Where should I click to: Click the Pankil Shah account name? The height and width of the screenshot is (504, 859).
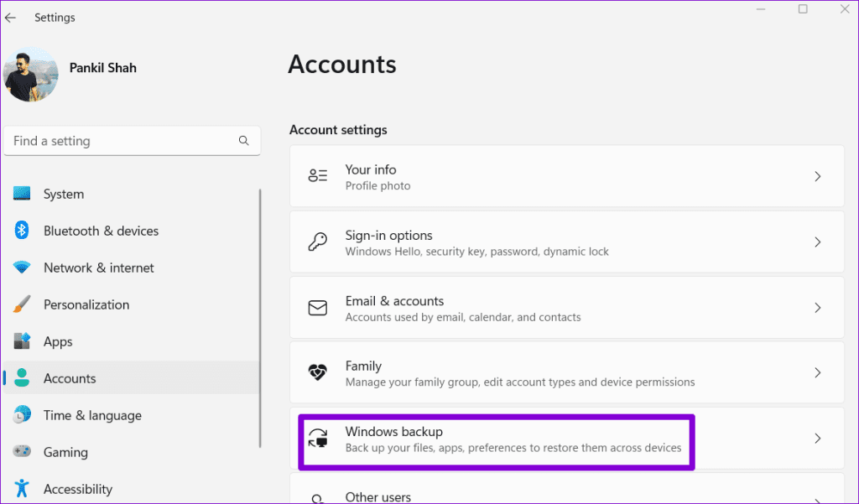(103, 68)
